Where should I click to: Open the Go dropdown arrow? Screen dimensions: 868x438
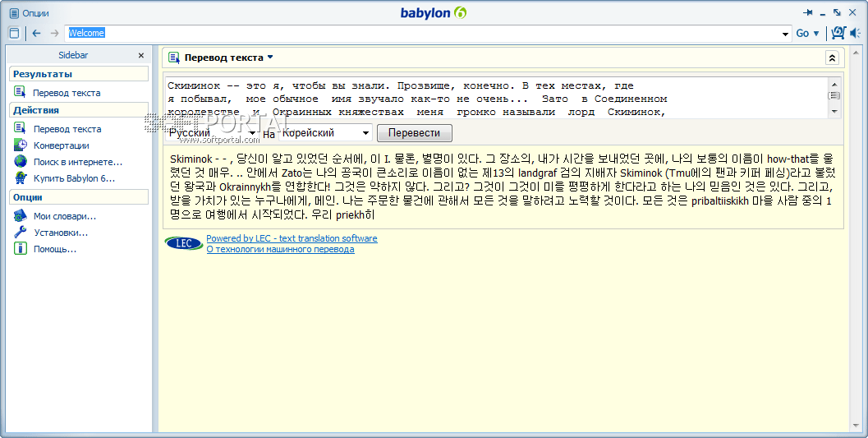(816, 34)
